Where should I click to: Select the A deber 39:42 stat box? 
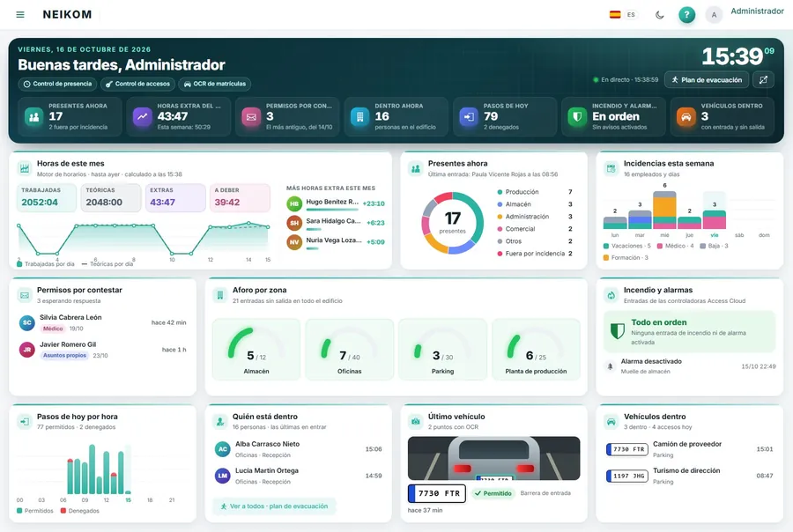pos(240,197)
